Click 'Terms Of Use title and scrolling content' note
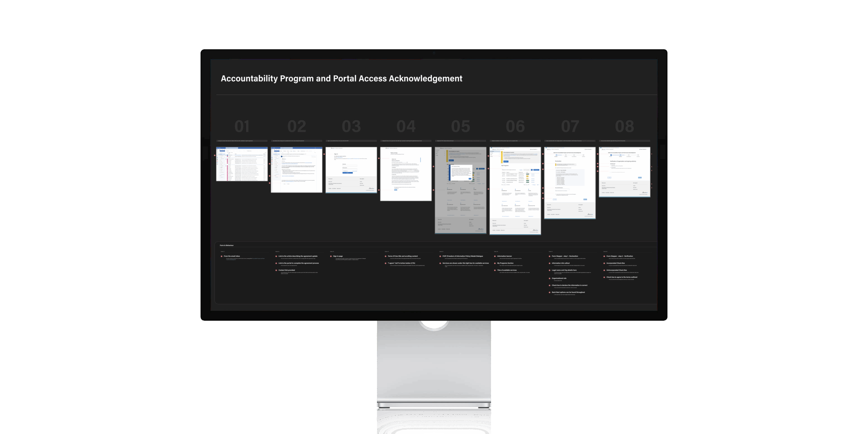 pyautogui.click(x=403, y=256)
